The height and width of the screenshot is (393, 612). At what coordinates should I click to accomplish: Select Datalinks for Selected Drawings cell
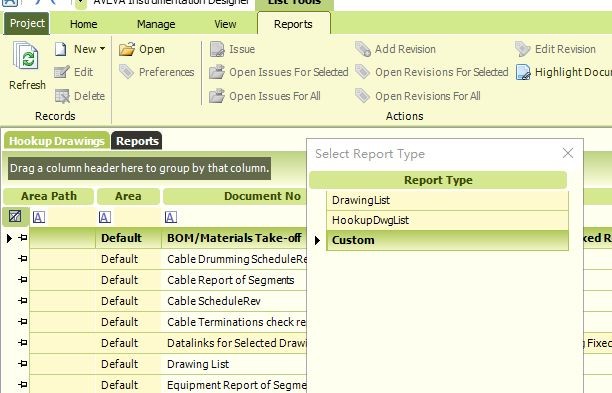click(234, 343)
